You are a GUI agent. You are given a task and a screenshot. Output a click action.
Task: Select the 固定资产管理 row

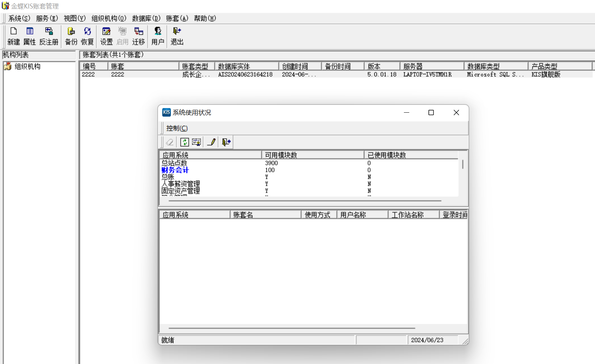point(309,191)
